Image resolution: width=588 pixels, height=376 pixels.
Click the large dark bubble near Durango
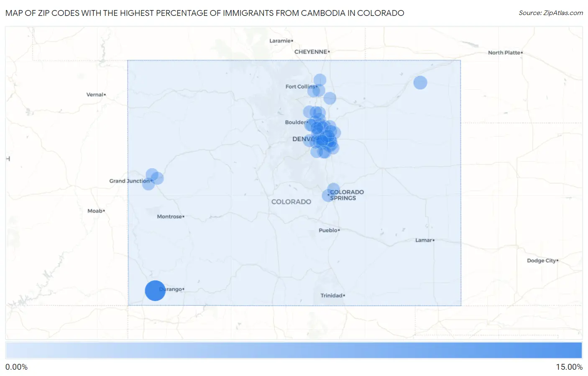pos(155,291)
